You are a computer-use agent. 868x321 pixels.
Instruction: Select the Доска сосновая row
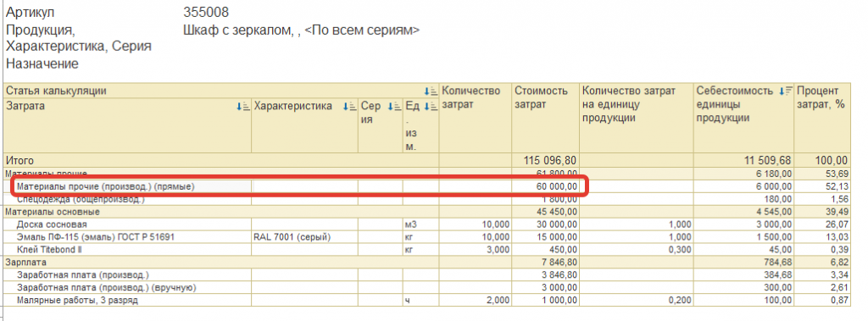point(427,224)
